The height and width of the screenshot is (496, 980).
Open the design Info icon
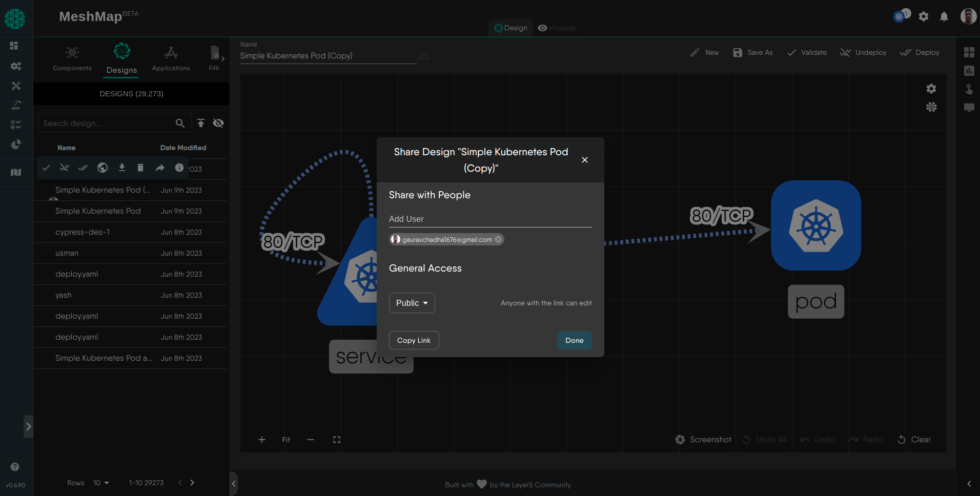point(179,168)
